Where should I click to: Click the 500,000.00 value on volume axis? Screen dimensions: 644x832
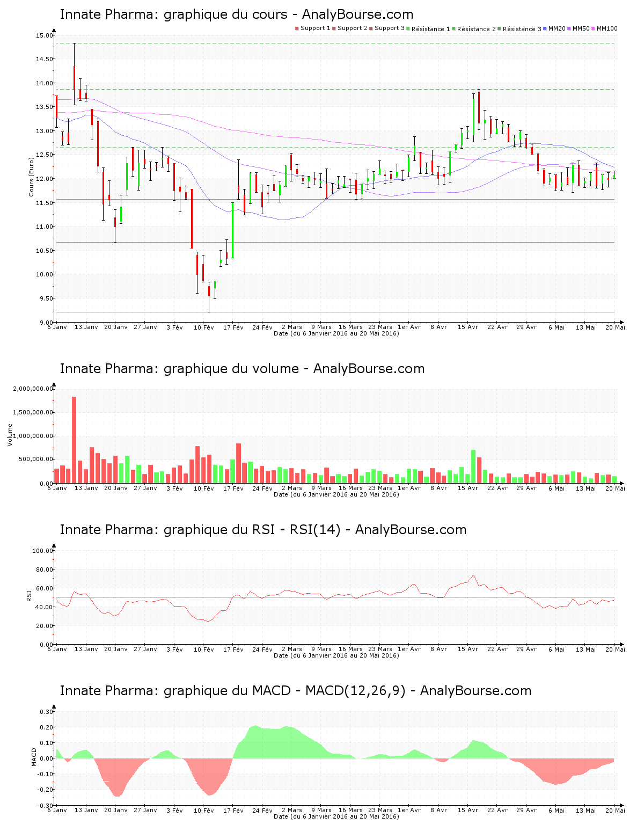click(x=36, y=459)
